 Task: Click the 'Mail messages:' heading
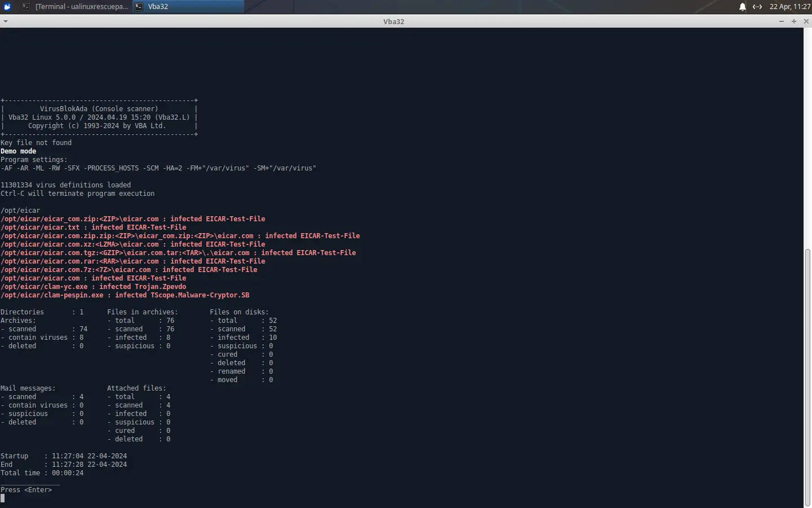coord(28,388)
